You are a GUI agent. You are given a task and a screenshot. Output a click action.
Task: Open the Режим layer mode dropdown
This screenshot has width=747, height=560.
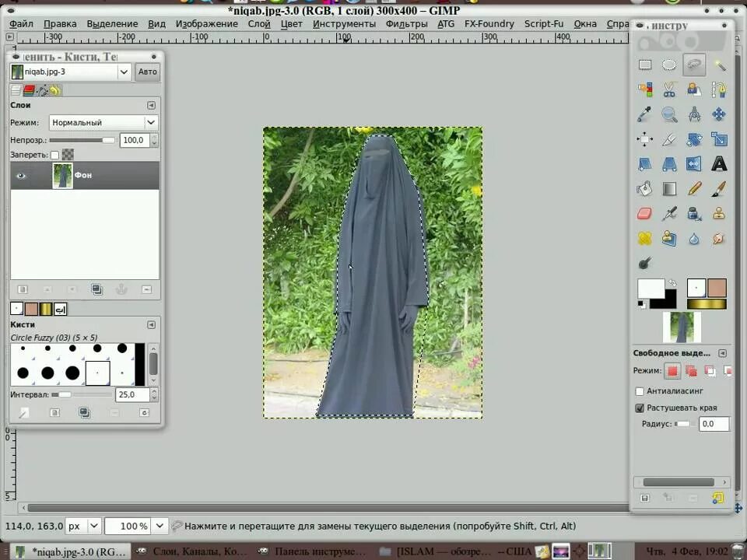[151, 122]
